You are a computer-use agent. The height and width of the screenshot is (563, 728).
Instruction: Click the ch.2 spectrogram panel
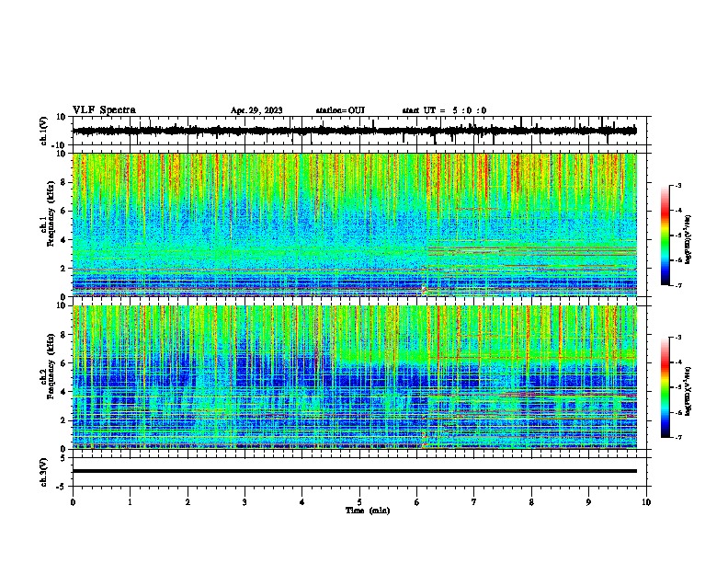(x=354, y=377)
